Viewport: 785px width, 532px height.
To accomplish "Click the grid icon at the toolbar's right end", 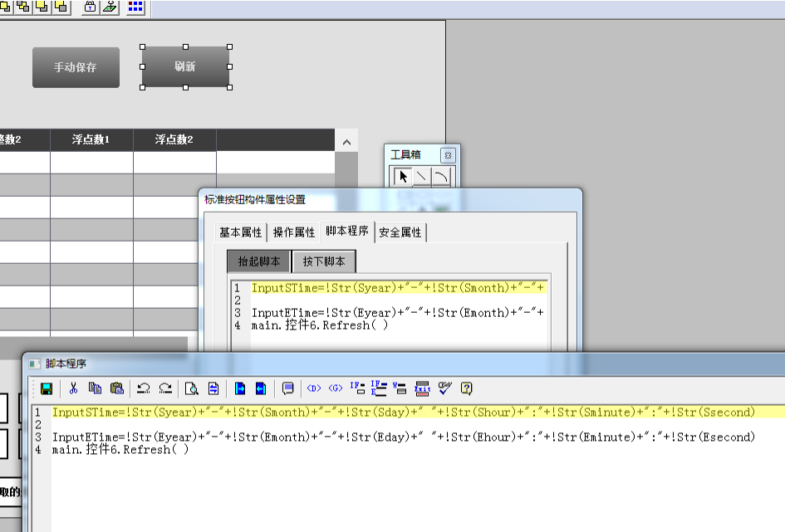I will pos(135,7).
